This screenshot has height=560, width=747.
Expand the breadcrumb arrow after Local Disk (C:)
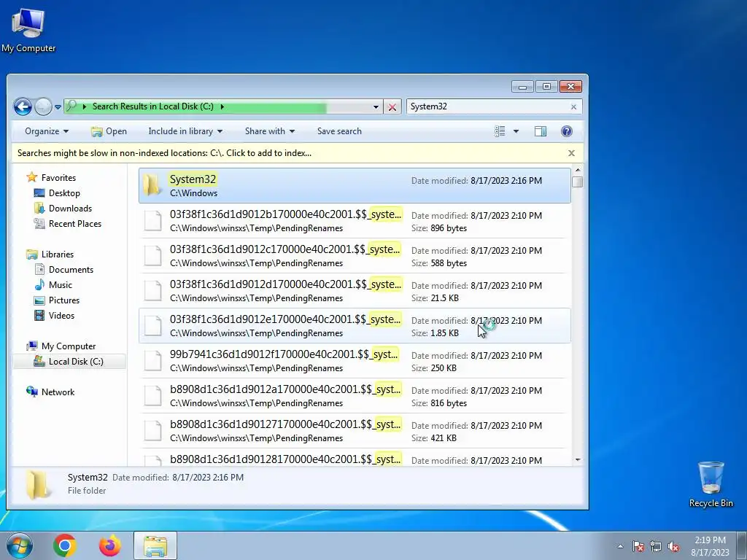click(222, 106)
